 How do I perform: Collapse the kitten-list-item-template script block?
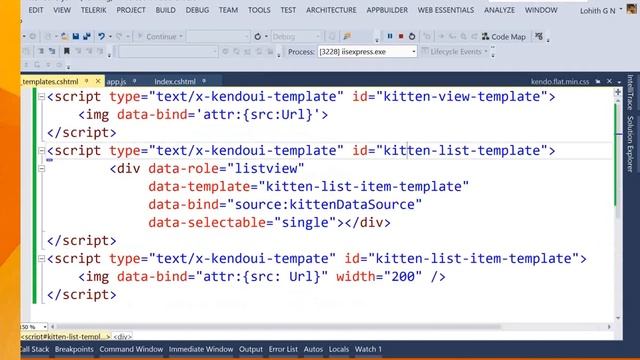point(41,258)
